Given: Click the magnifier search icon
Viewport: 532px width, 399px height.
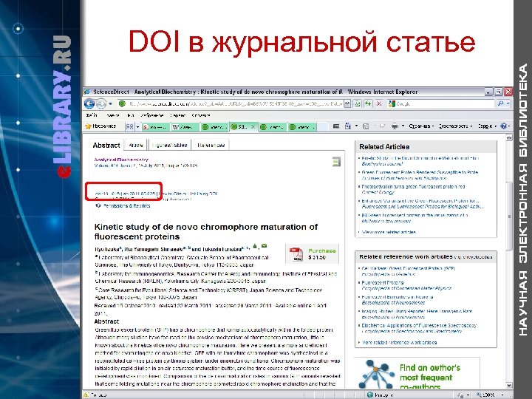Looking at the screenshot, I should pyautogui.click(x=500, y=104).
